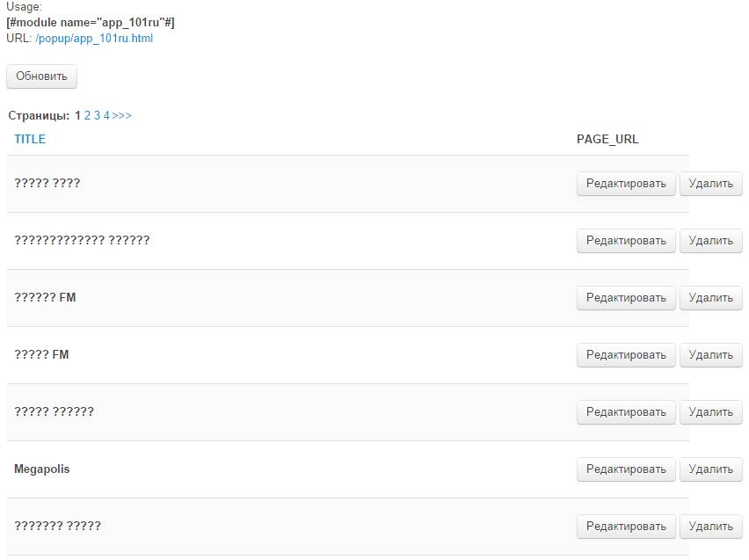Click Редактировать in the first row
Viewport: 749px width, 560px height.
point(626,184)
